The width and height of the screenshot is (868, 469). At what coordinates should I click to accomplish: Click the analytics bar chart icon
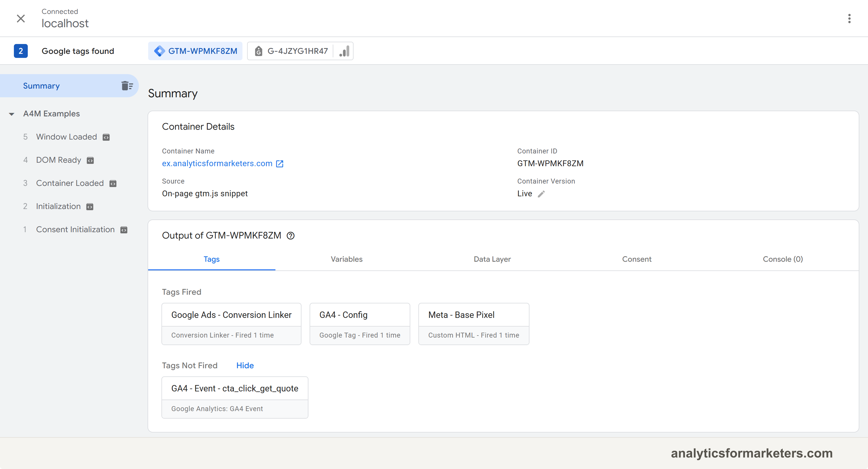tap(344, 51)
